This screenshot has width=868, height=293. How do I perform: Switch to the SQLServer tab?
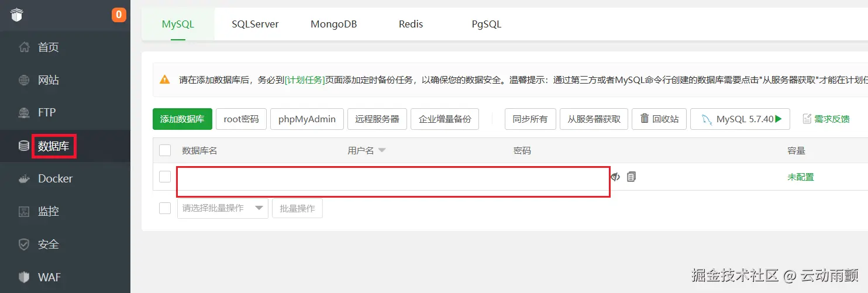[x=255, y=24]
